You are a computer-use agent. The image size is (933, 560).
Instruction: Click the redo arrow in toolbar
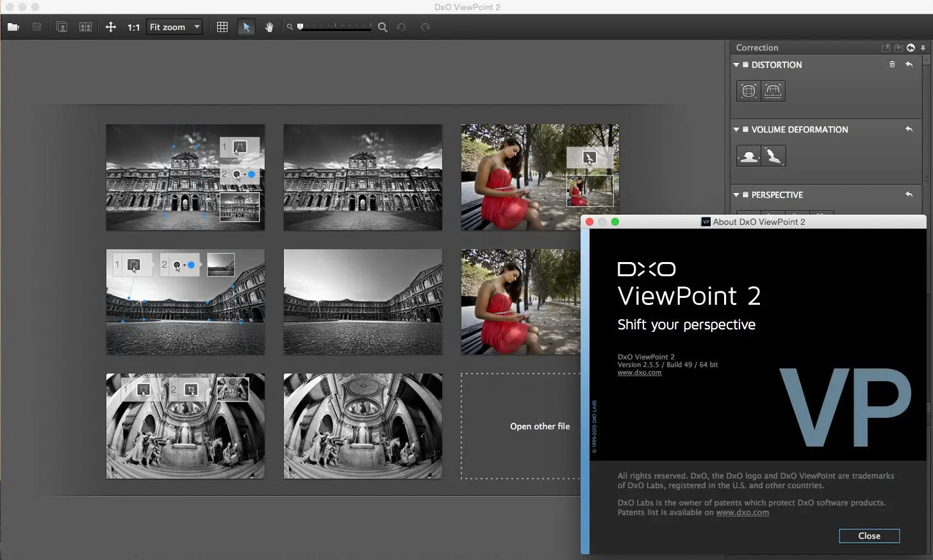(425, 27)
